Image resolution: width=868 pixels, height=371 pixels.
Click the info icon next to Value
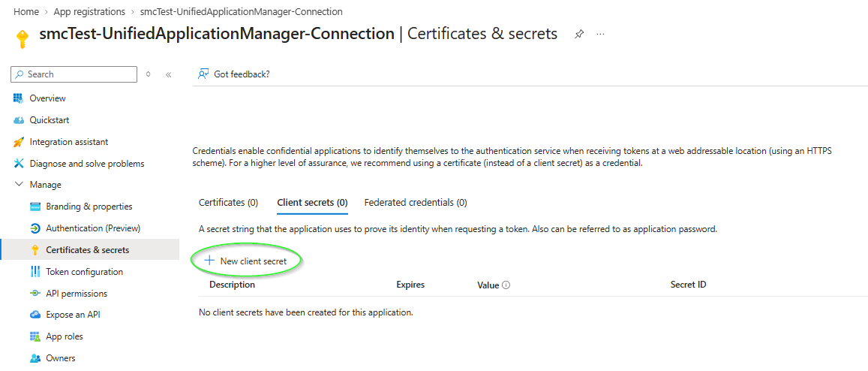pos(506,285)
